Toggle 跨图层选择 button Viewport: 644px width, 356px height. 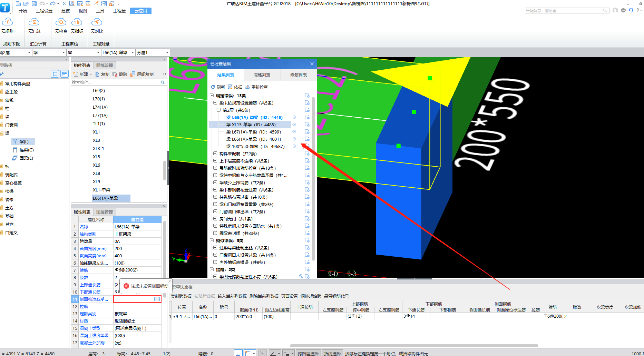308,353
